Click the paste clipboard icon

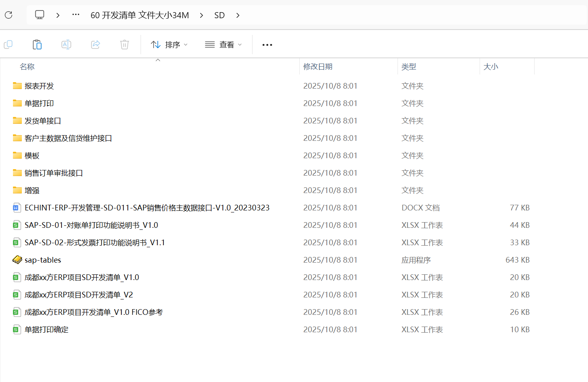(x=37, y=45)
